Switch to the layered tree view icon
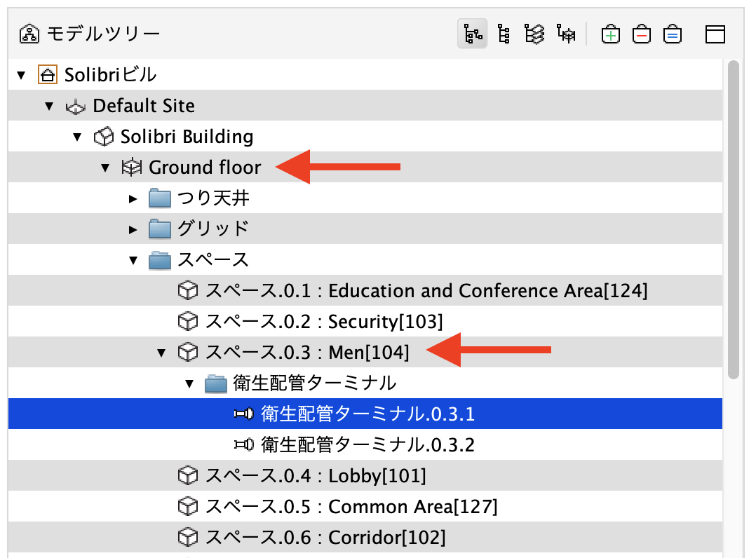This screenshot has height=558, width=756. [x=534, y=34]
